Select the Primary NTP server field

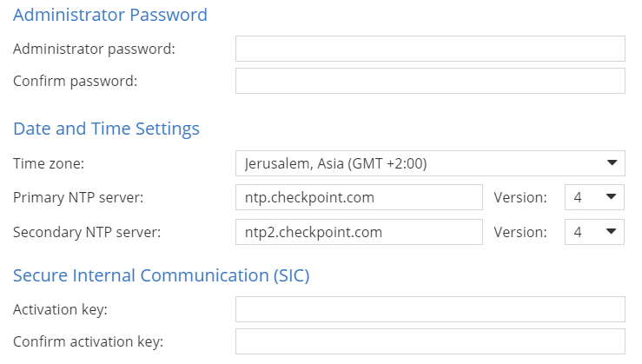[x=359, y=197]
